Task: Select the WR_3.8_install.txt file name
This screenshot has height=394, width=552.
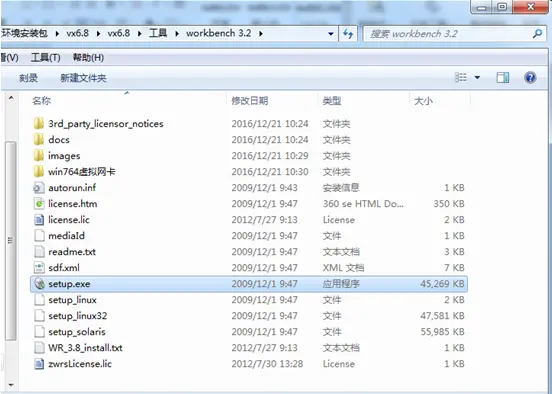Action: pyautogui.click(x=85, y=348)
